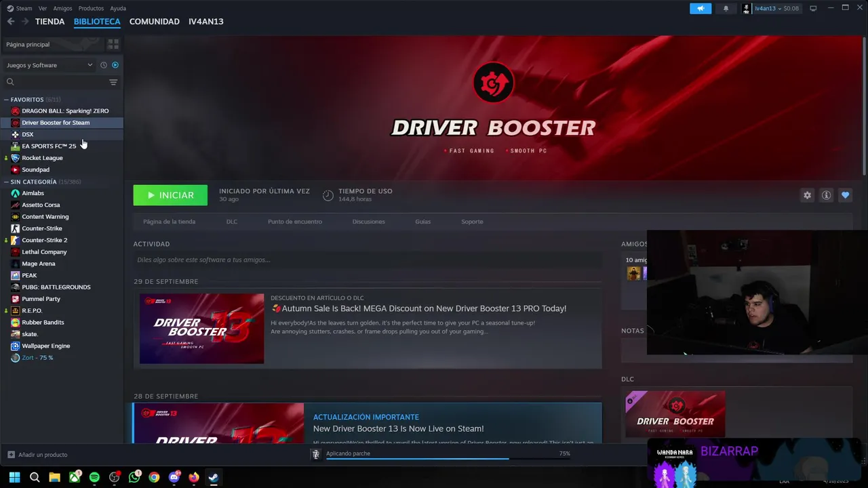Viewport: 868px width, 488px height.
Task: Click the Counter-Strike icon
Action: (x=15, y=228)
